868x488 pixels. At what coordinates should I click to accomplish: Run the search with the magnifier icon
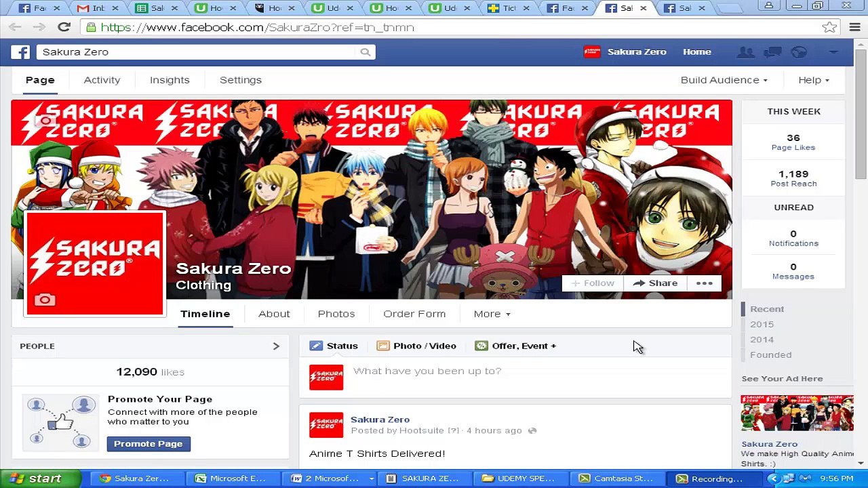click(x=366, y=52)
